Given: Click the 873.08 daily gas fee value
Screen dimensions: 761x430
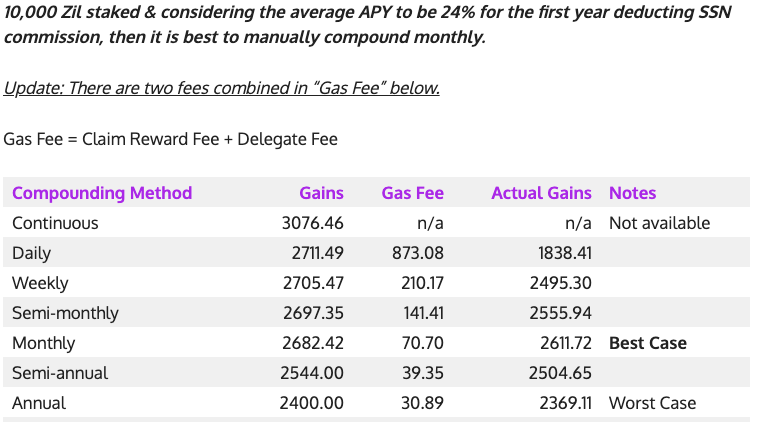Looking at the screenshot, I should 417,253.
